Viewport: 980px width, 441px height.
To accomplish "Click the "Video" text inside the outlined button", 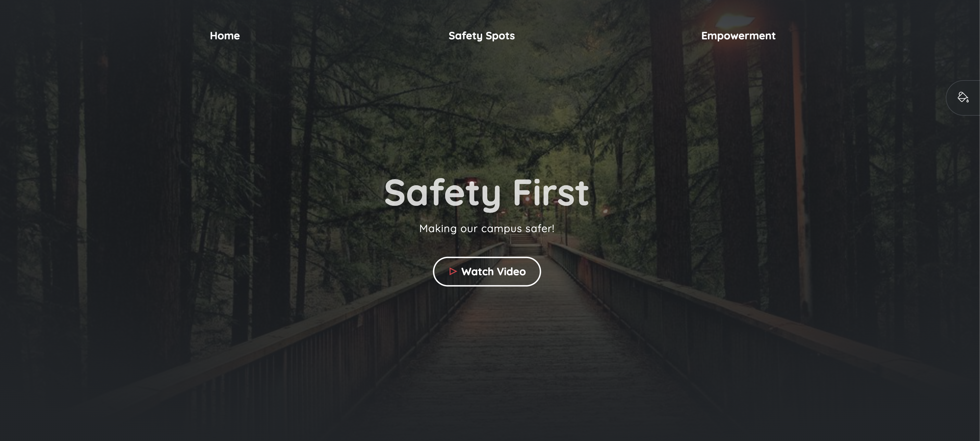I will pyautogui.click(x=511, y=272).
